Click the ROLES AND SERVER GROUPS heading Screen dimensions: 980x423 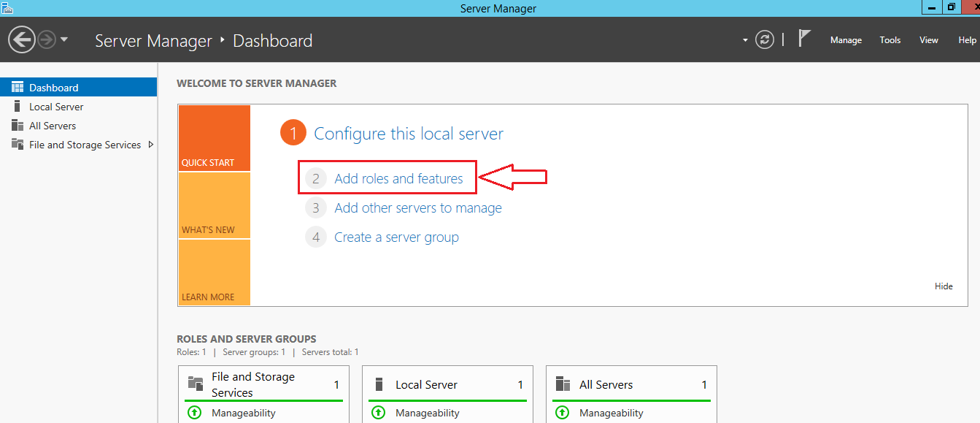(x=247, y=339)
